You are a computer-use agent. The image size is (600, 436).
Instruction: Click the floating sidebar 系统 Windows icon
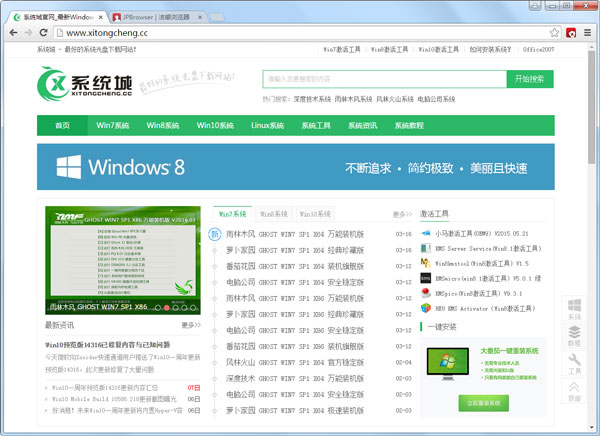574,309
